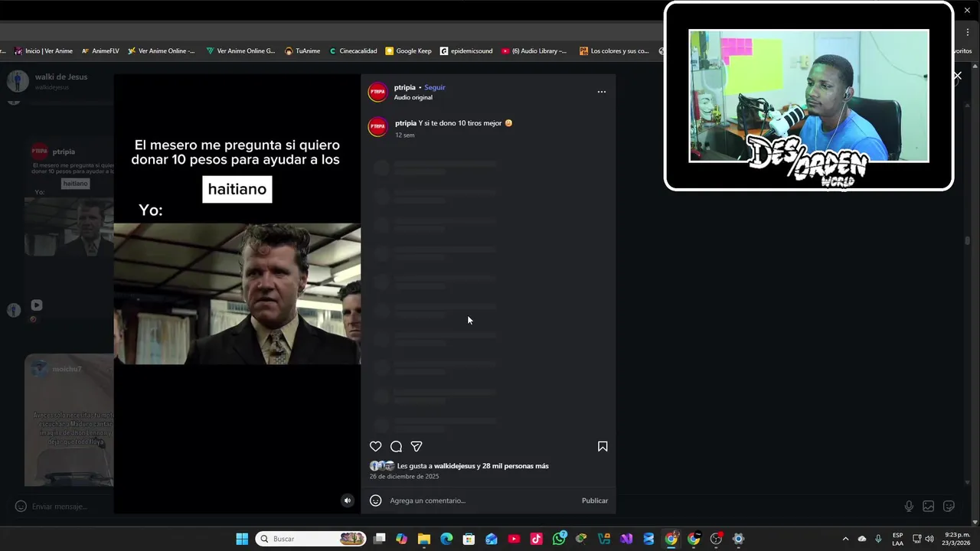The width and height of the screenshot is (980, 551).
Task: Click the tray microphone icon
Action: point(878,539)
